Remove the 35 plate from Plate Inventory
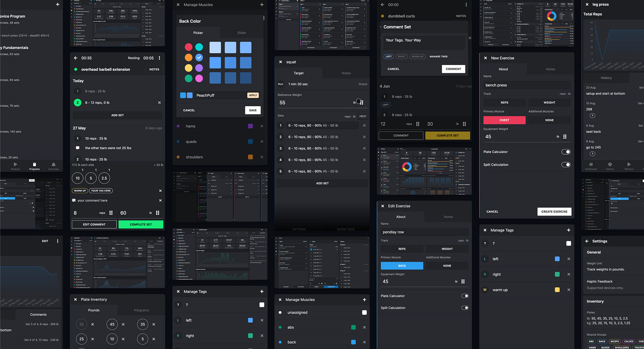 tap(154, 324)
